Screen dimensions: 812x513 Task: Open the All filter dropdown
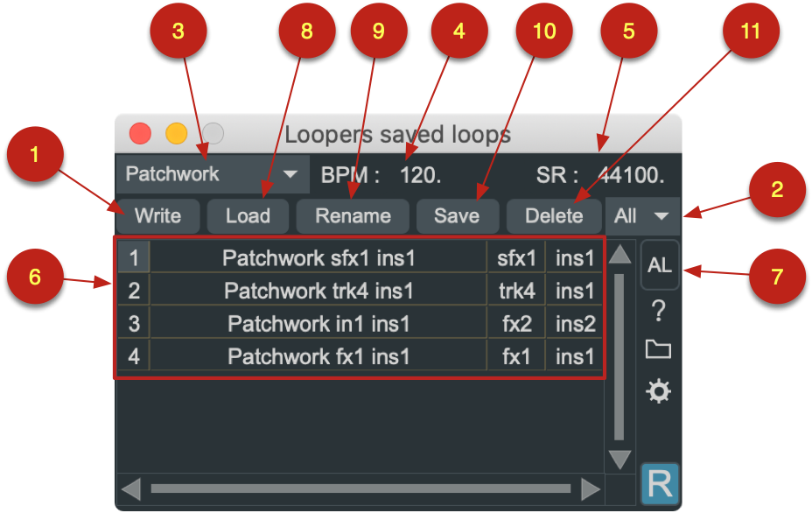tap(642, 215)
